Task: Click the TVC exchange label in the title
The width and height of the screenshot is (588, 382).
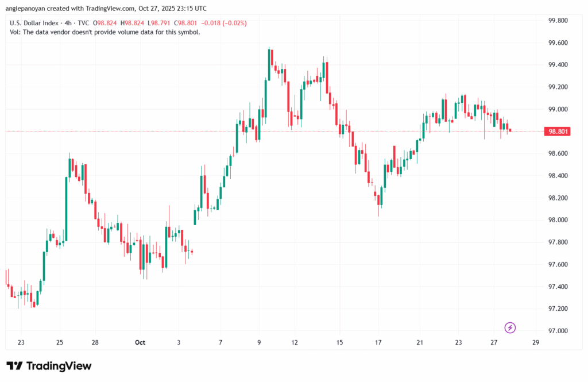Action: point(84,23)
